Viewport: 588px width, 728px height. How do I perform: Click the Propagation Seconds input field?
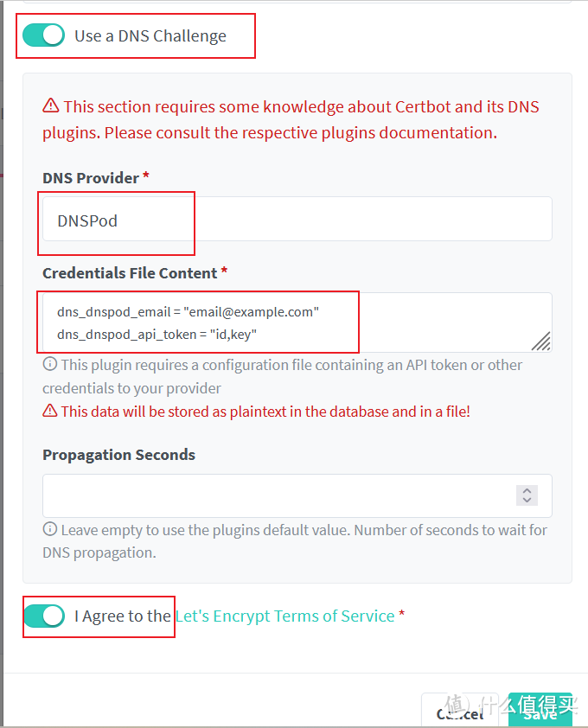[277, 495]
